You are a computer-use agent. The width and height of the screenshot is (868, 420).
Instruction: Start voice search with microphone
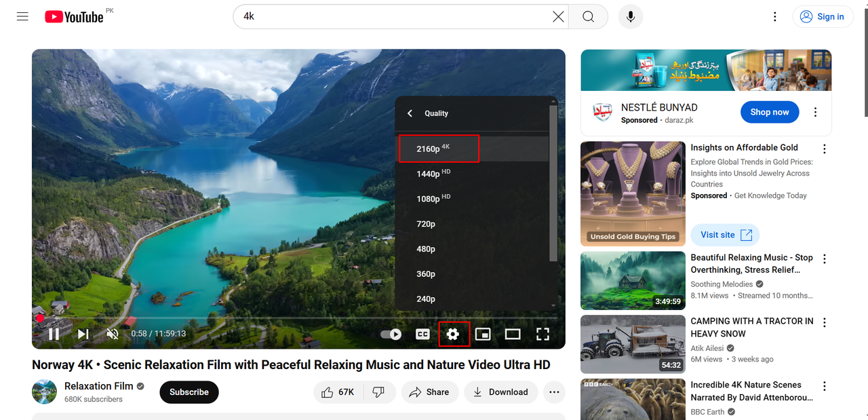tap(631, 17)
